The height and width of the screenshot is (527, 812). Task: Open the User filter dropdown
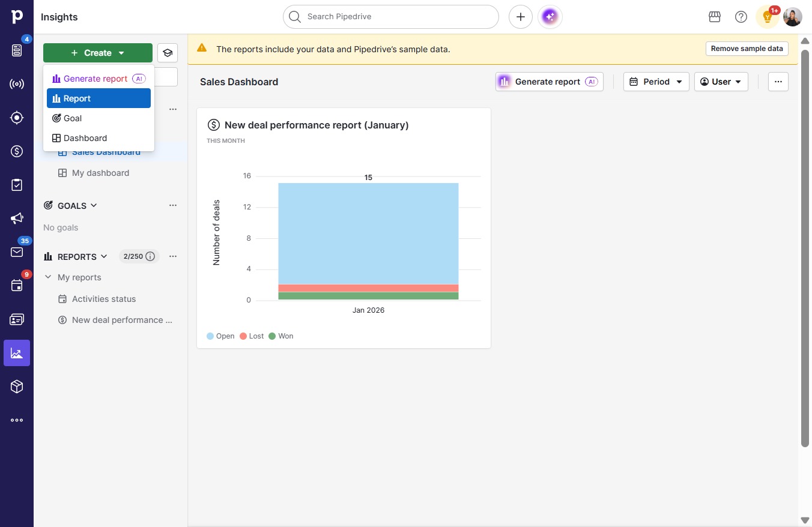click(721, 82)
